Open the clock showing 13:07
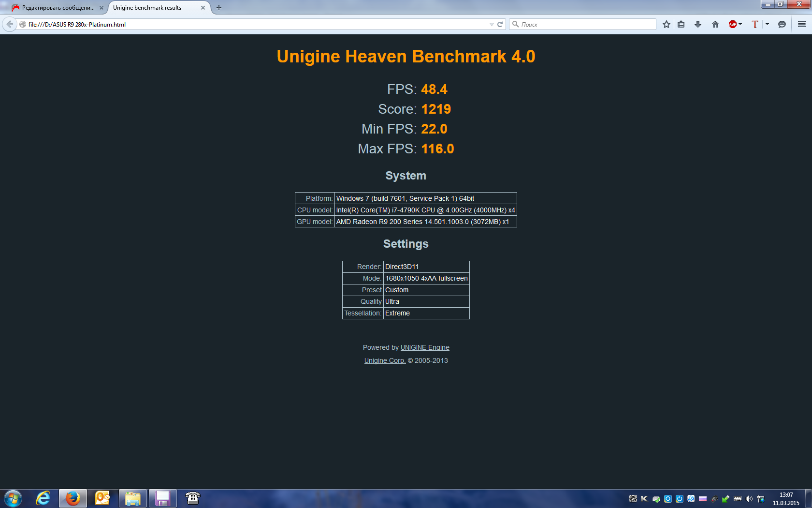The width and height of the screenshot is (812, 508). point(786,499)
